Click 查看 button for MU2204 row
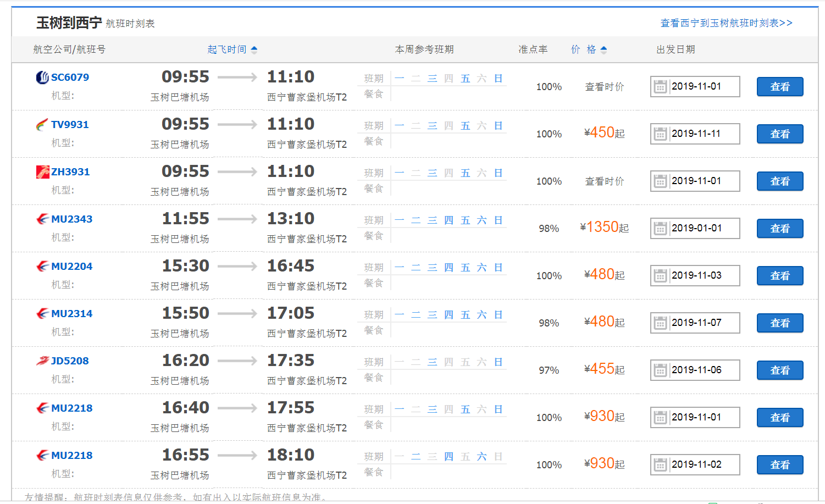 click(x=780, y=276)
